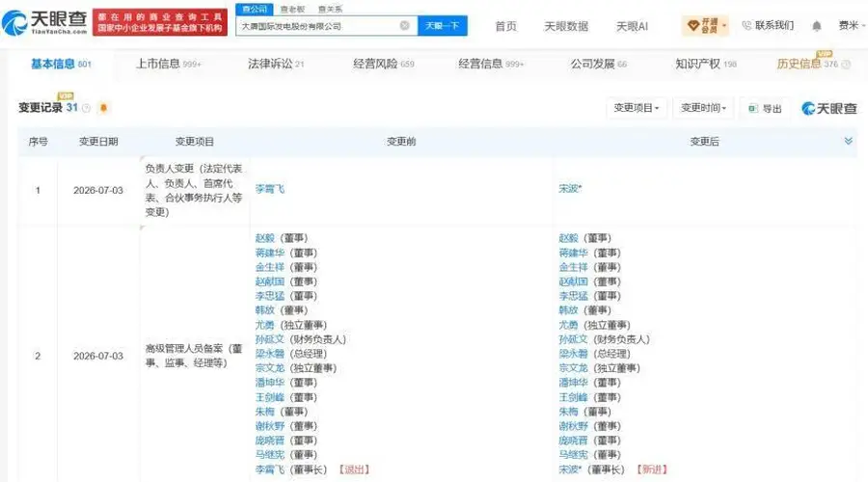Open the notifications bell in the header
Screen dimensions: 868x482
coord(817,26)
